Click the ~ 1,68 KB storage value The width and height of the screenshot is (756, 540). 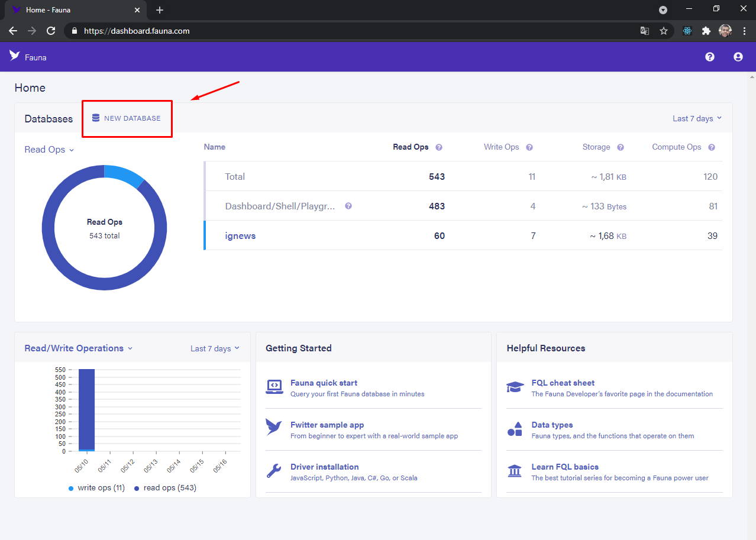[608, 235]
